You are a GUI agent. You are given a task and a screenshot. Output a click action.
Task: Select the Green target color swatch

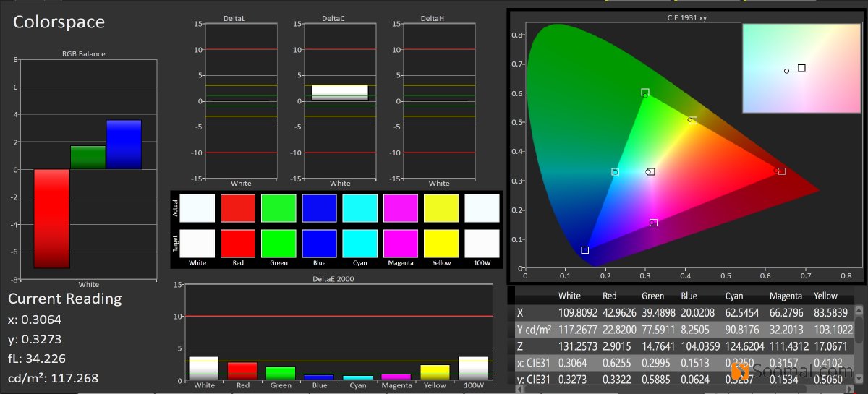coord(278,243)
